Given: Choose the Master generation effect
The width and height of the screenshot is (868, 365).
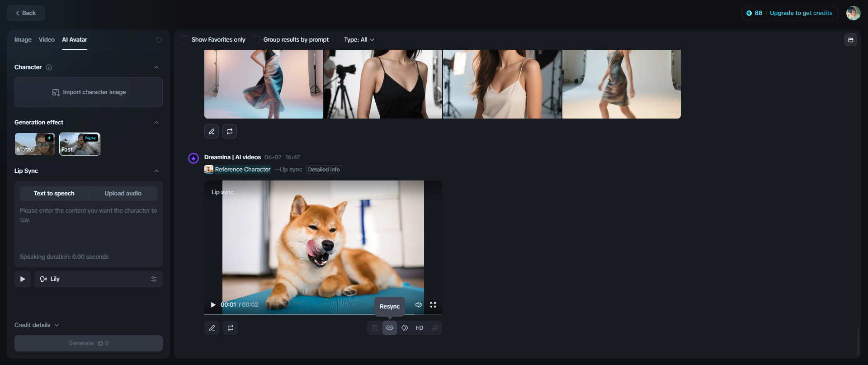Looking at the screenshot, I should [x=35, y=144].
